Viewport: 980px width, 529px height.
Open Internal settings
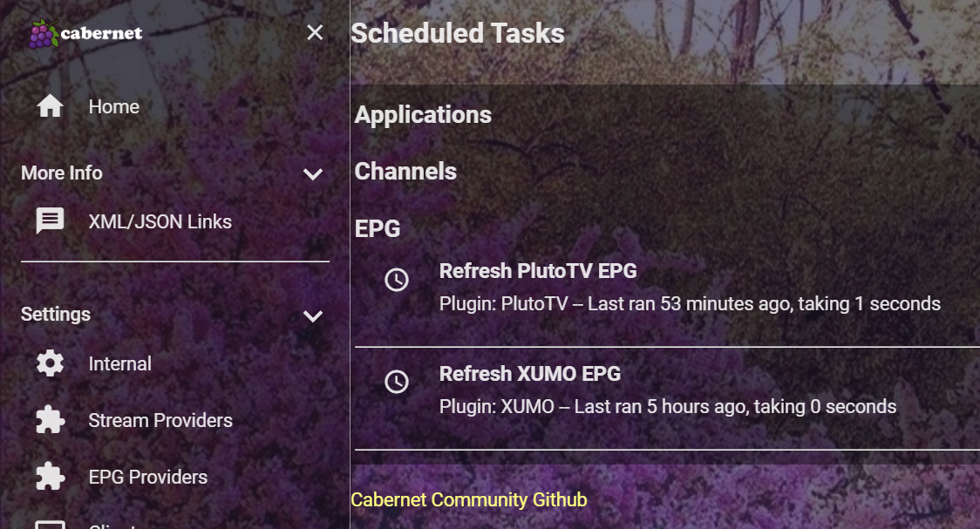point(120,363)
